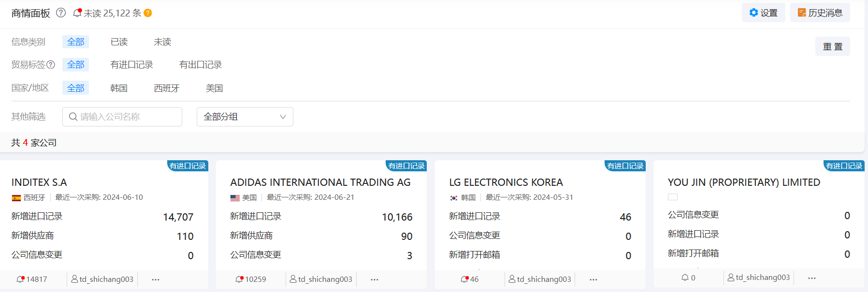Filter country by 西班牙
Viewport: 868px width, 292px height.
[166, 88]
